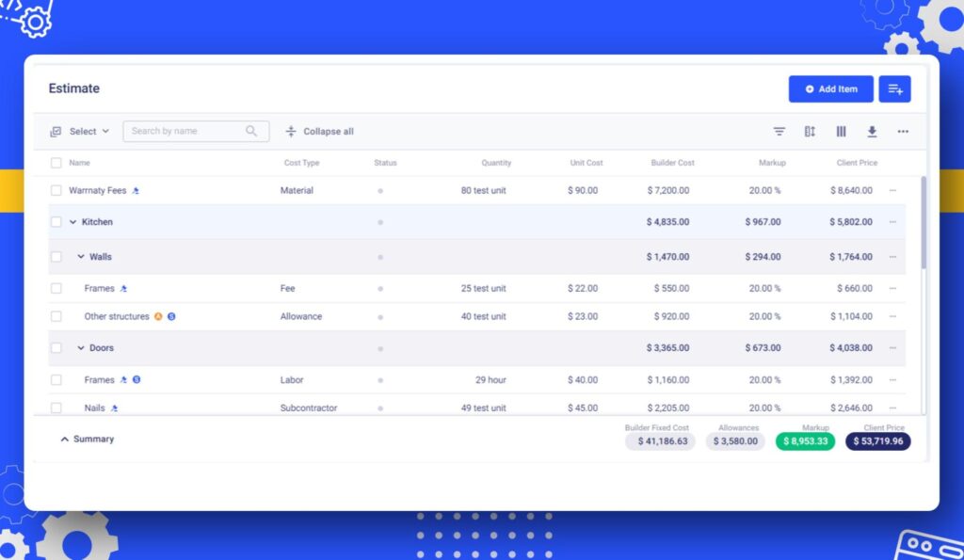The height and width of the screenshot is (560, 964).
Task: Click the download estimate icon
Action: [872, 131]
